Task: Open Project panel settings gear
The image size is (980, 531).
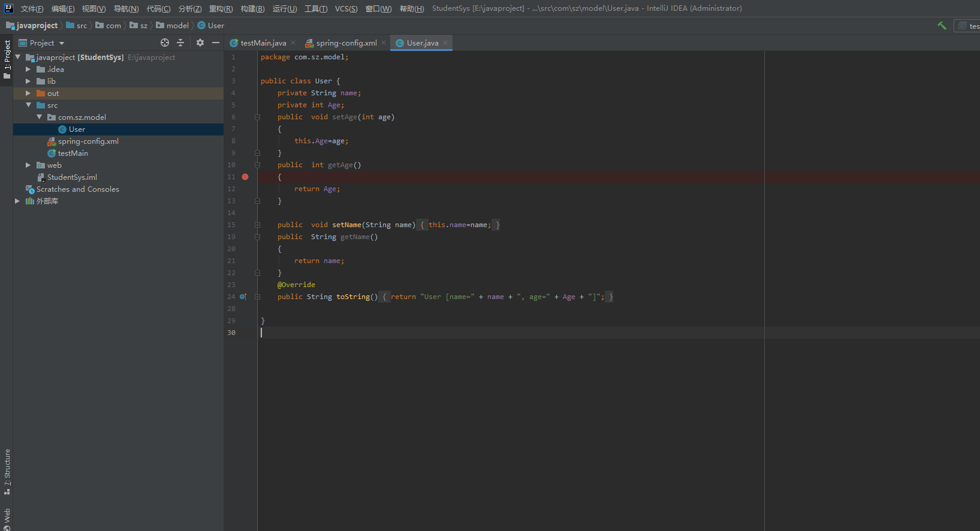Action: pyautogui.click(x=200, y=43)
